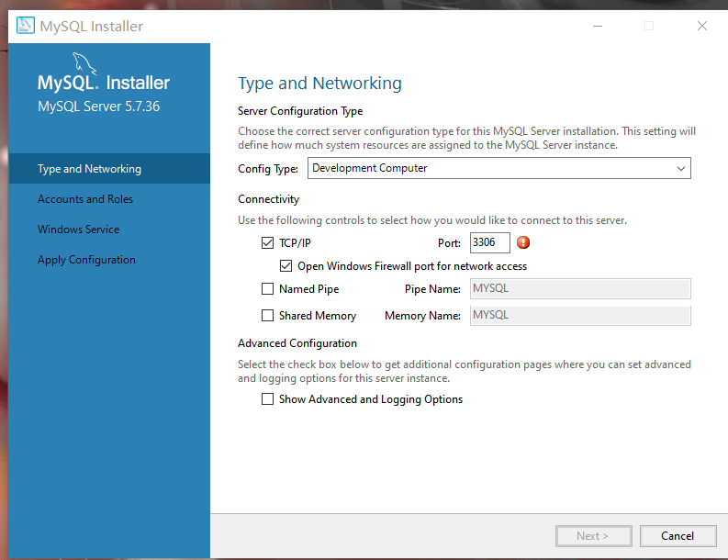Select Type and Networking step
728x560 pixels.
coord(109,169)
